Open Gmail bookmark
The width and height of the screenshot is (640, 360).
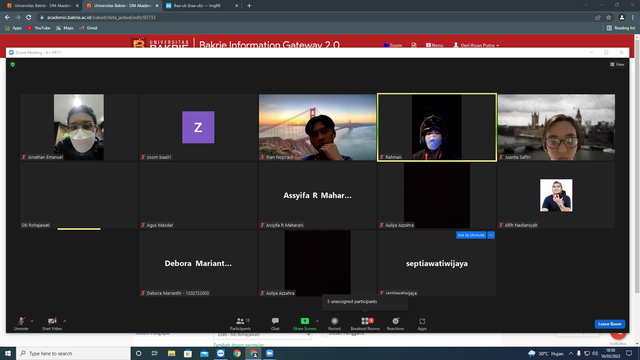[88, 28]
